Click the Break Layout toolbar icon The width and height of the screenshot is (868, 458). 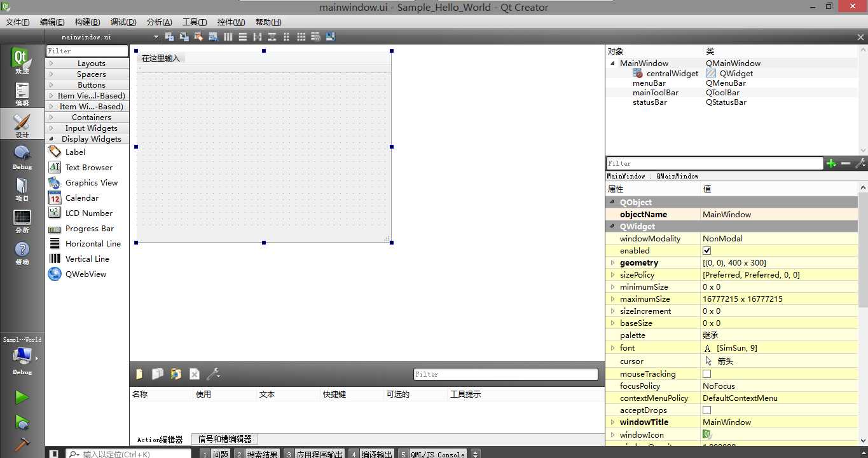(315, 37)
